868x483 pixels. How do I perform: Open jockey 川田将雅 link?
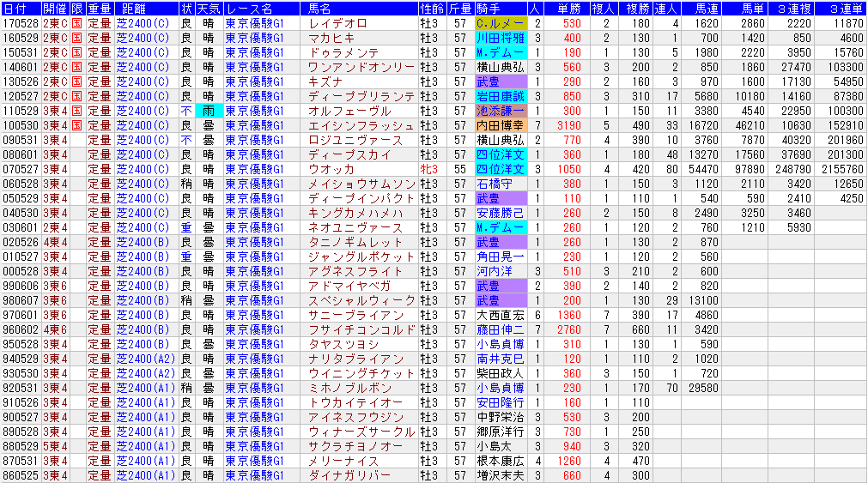(500, 38)
